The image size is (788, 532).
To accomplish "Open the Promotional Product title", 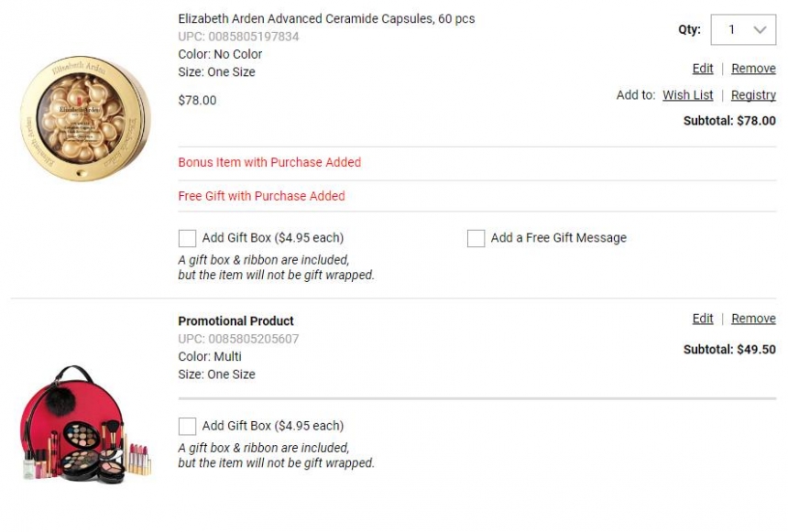I will coord(235,320).
